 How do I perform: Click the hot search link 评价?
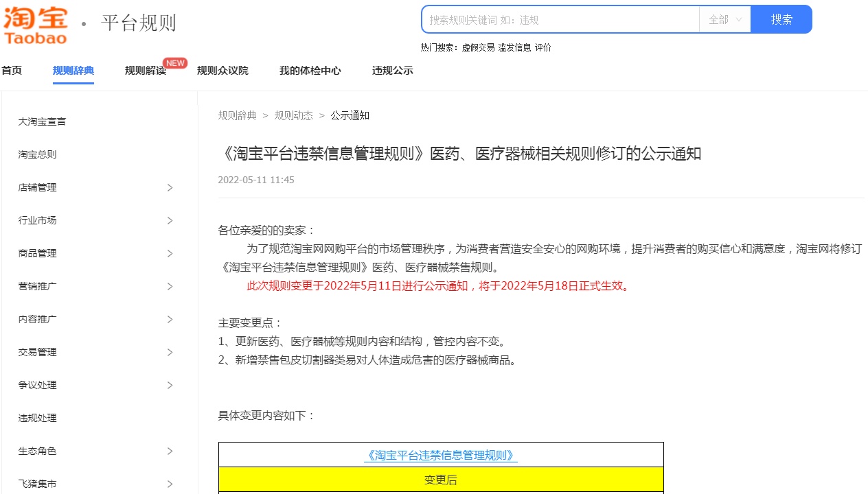[542, 47]
